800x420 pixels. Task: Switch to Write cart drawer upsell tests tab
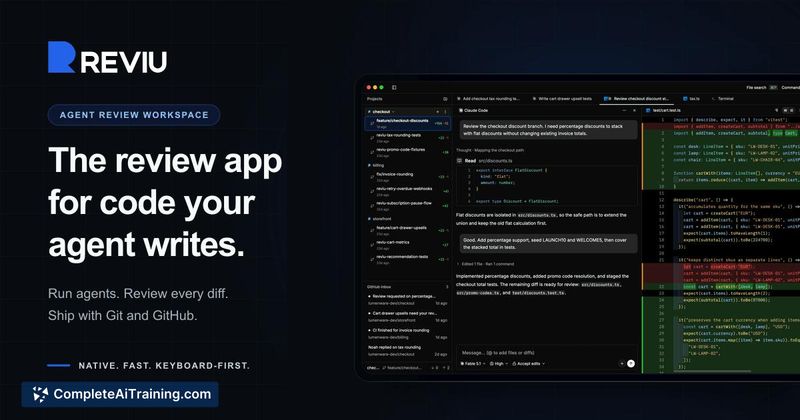pos(562,98)
